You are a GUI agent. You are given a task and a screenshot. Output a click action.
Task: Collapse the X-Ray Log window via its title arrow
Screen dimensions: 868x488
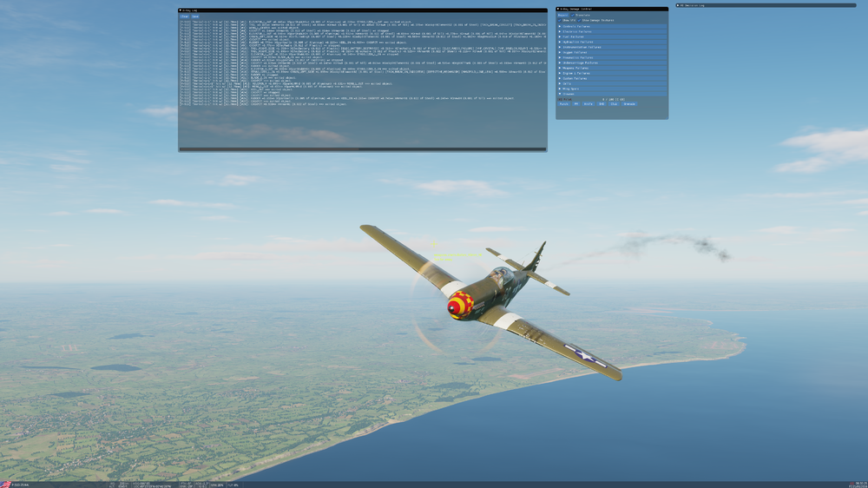(181, 10)
